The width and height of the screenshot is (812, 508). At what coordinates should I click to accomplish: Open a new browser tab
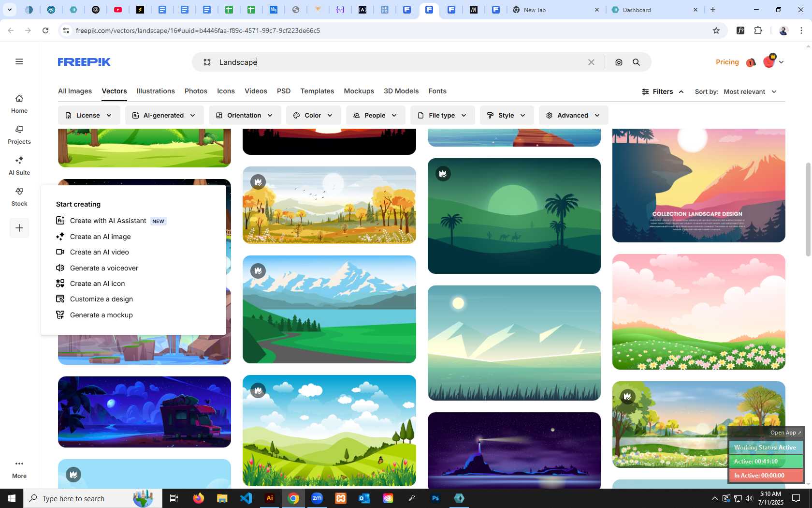[713, 10]
